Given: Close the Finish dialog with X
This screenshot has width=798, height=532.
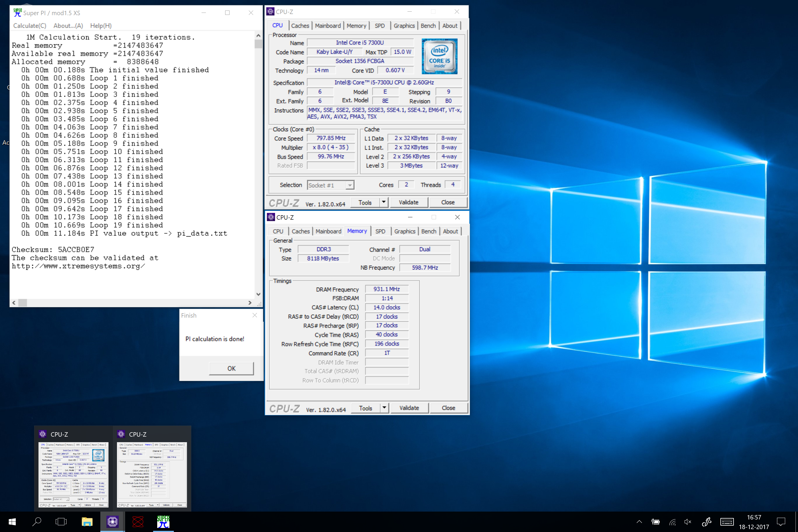Looking at the screenshot, I should [255, 315].
